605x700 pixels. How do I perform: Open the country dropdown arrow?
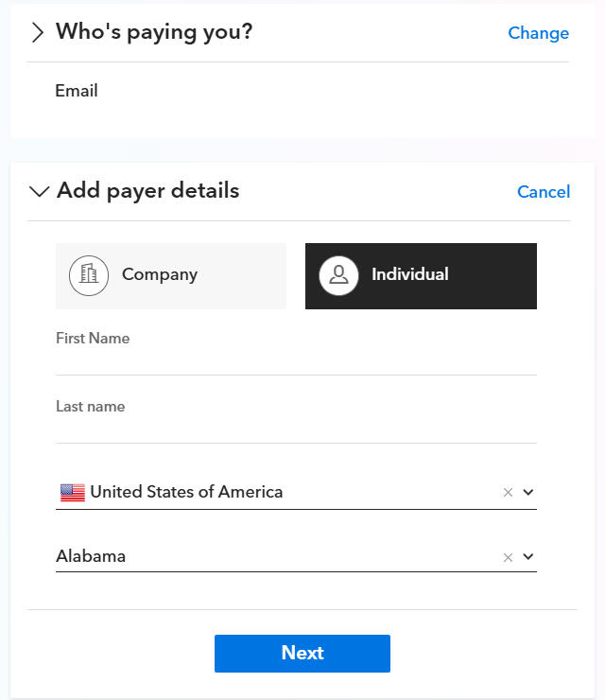coord(528,493)
